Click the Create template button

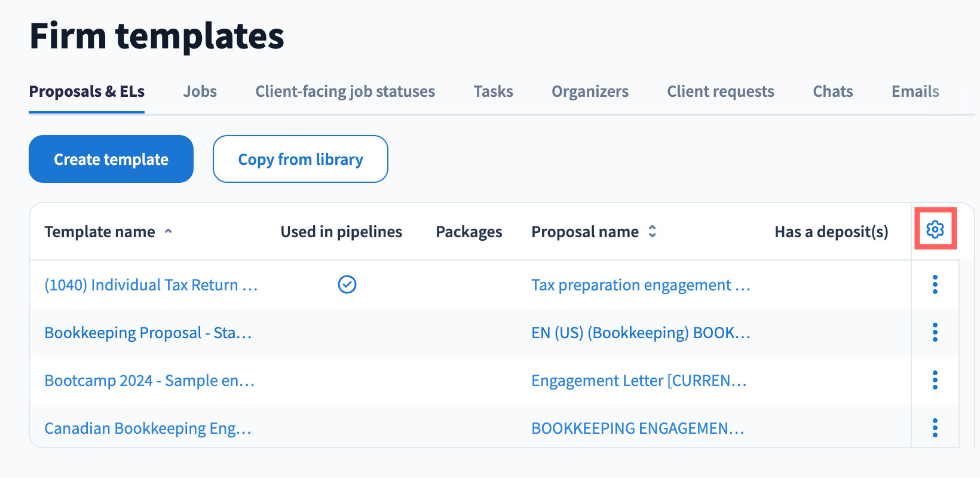click(x=111, y=159)
